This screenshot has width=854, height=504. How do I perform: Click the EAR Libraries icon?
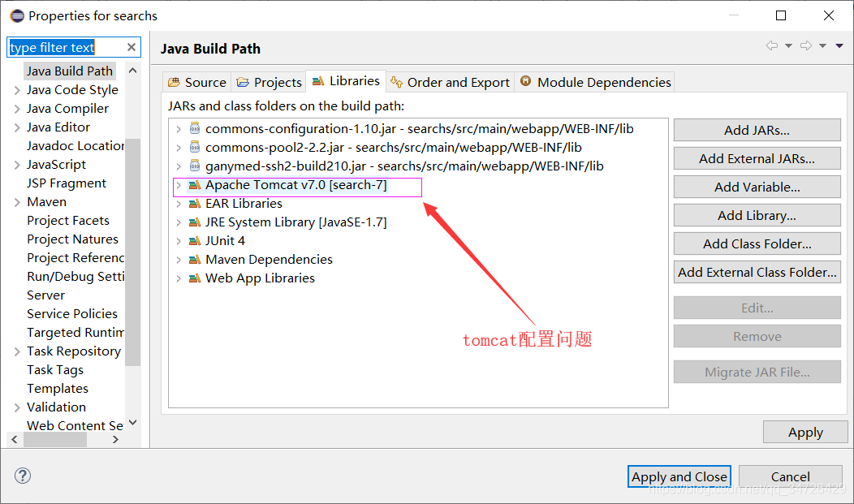[x=194, y=203]
